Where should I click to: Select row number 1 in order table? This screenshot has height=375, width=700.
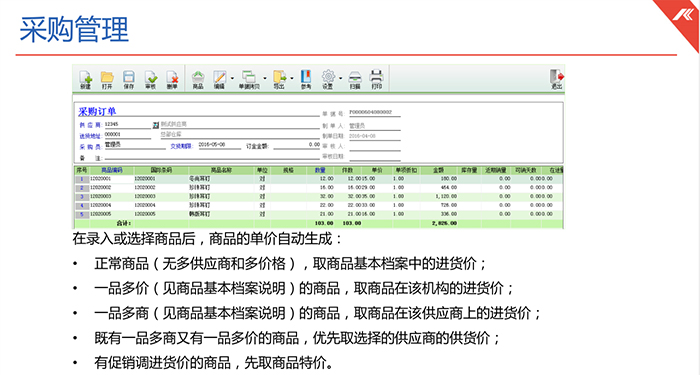click(82, 179)
